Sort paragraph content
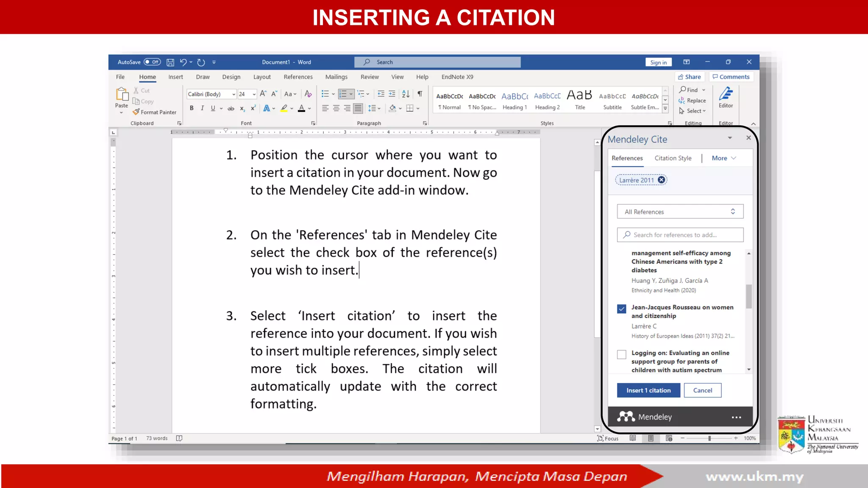868x488 pixels. [406, 94]
